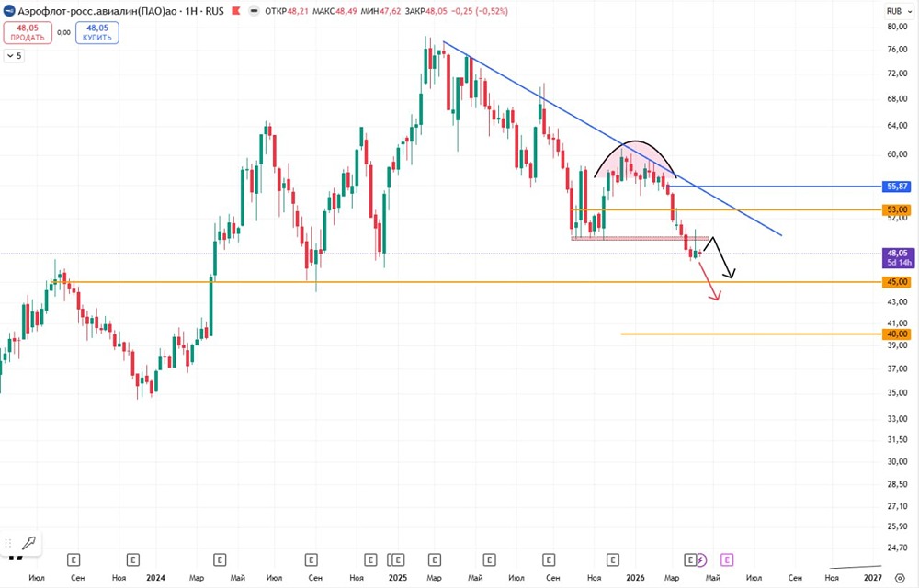Click the 2027 year label on time axis

[873, 578]
